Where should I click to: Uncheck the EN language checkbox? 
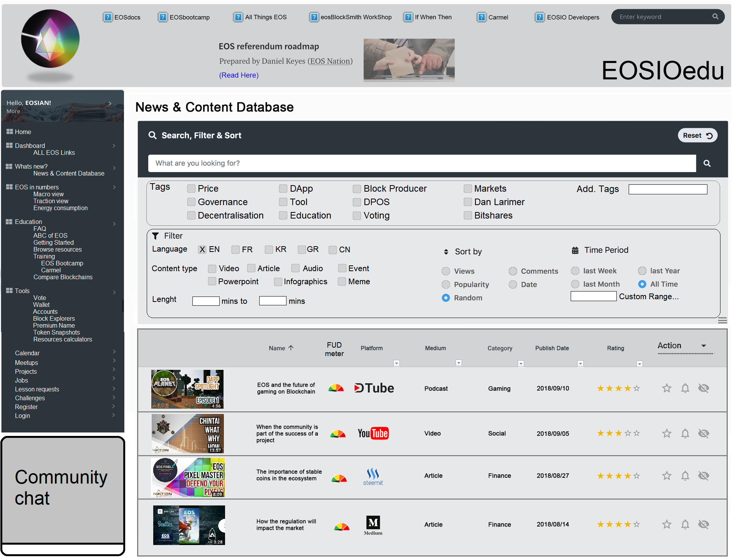[x=202, y=250]
